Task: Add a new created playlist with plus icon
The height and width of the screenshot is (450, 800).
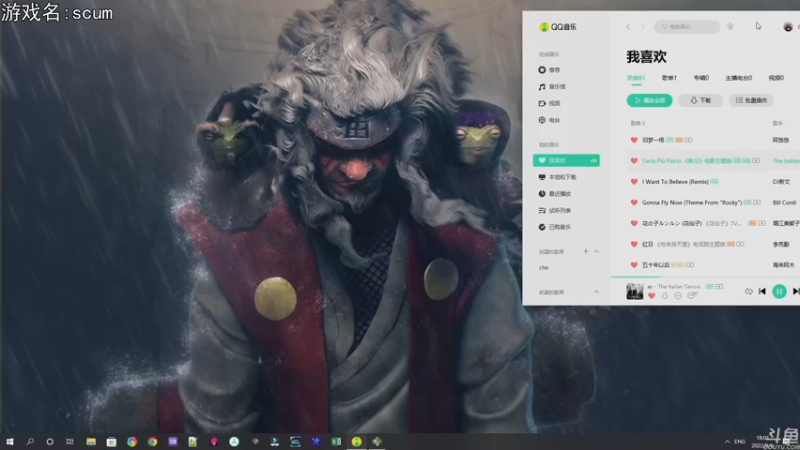Action: coord(586,251)
